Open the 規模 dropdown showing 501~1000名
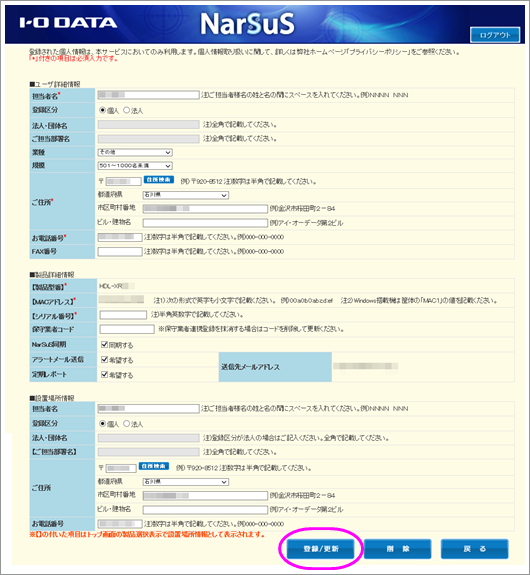This screenshot has height=575, width=530. click(x=135, y=166)
